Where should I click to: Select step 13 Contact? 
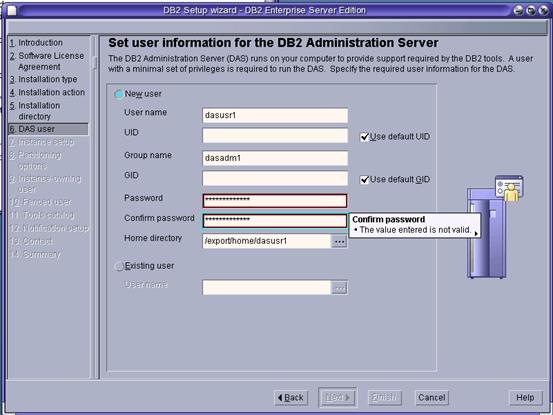click(31, 242)
